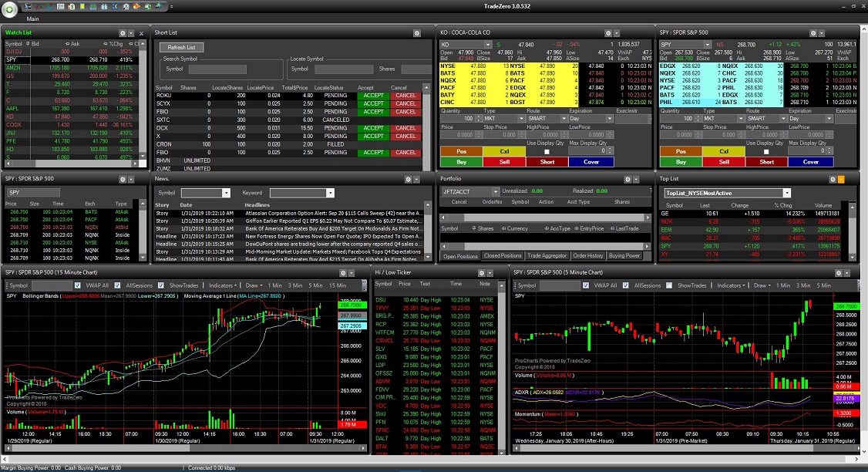
Task: Open the TopList_NYSEMostActive dropdown
Action: click(786, 193)
